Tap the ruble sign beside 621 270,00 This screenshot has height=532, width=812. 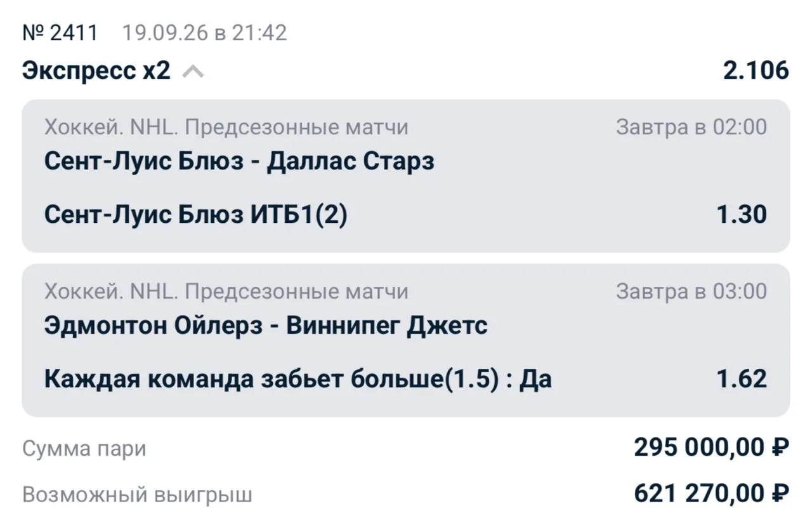coord(780,493)
